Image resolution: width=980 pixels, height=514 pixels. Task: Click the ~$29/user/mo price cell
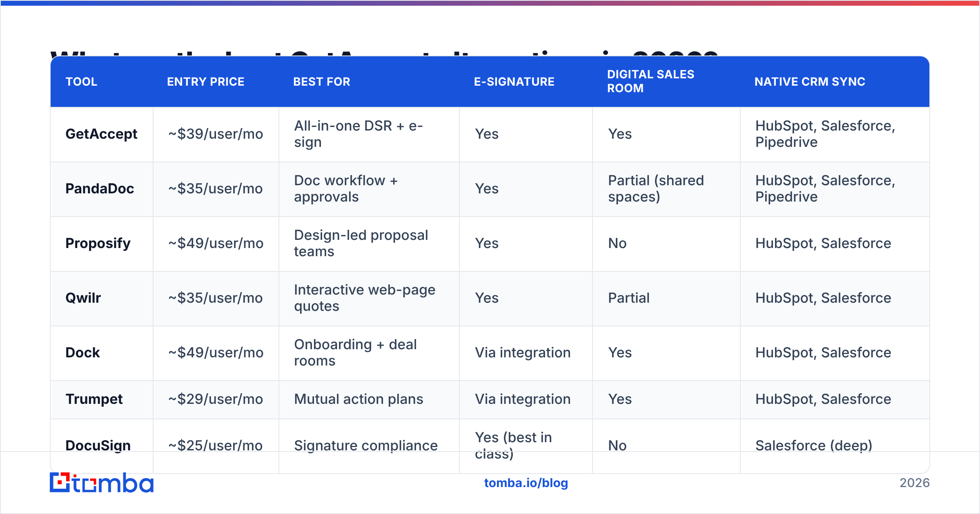pos(216,399)
